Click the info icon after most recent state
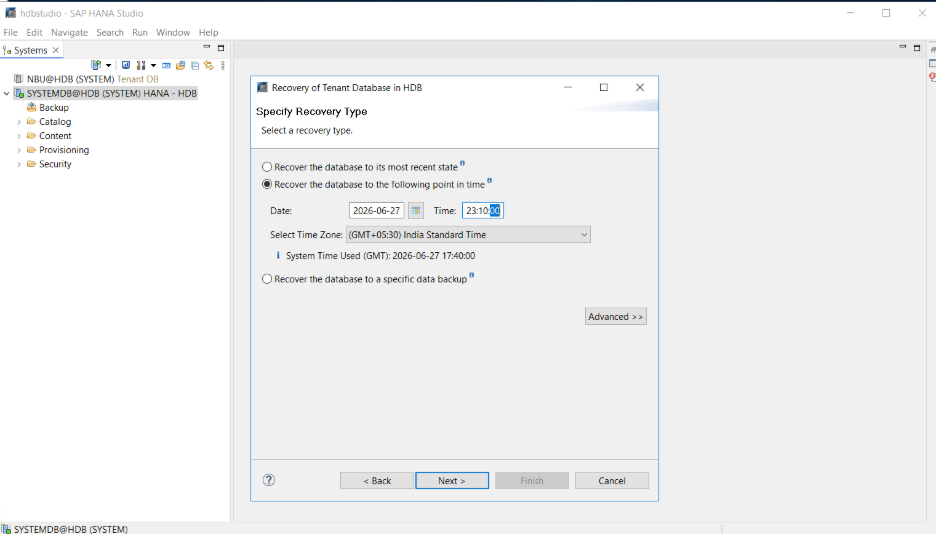Image resolution: width=936 pixels, height=534 pixels. pyautogui.click(x=462, y=163)
